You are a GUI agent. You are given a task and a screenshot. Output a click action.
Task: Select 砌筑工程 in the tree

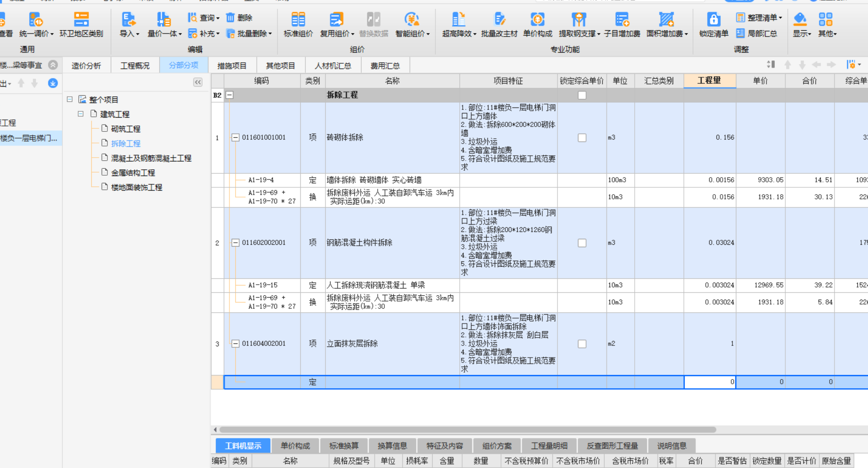[x=125, y=129]
